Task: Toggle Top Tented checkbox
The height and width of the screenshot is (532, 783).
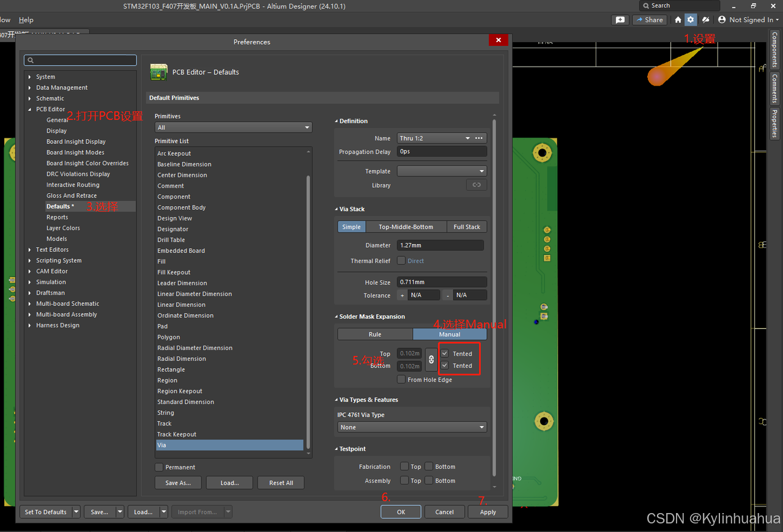Action: 445,353
